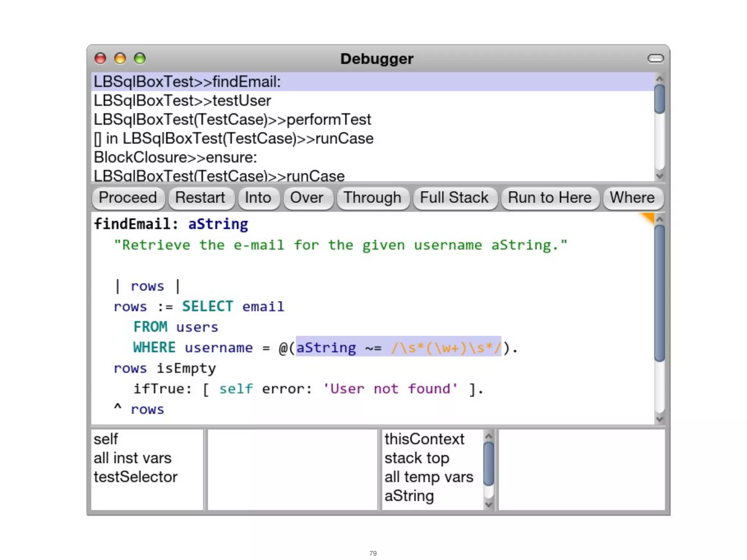
Task: Select all inst vars entry
Action: [132, 458]
